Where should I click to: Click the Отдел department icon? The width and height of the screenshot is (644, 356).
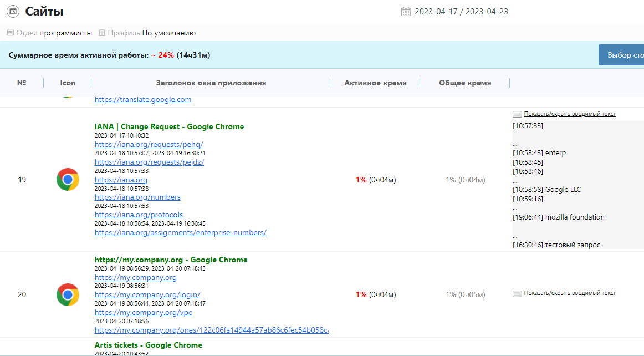(x=10, y=33)
